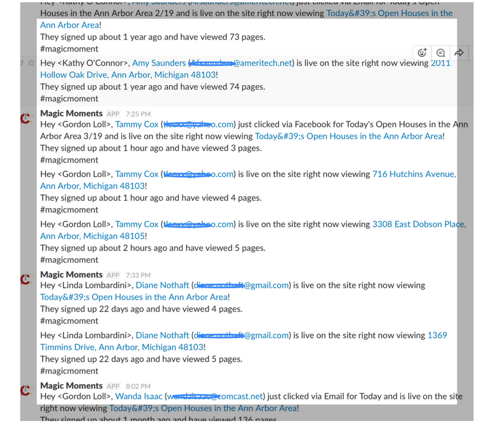504x423 pixels.
Task: Open Magic Moments sender name at 7:33 PM
Action: [71, 275]
